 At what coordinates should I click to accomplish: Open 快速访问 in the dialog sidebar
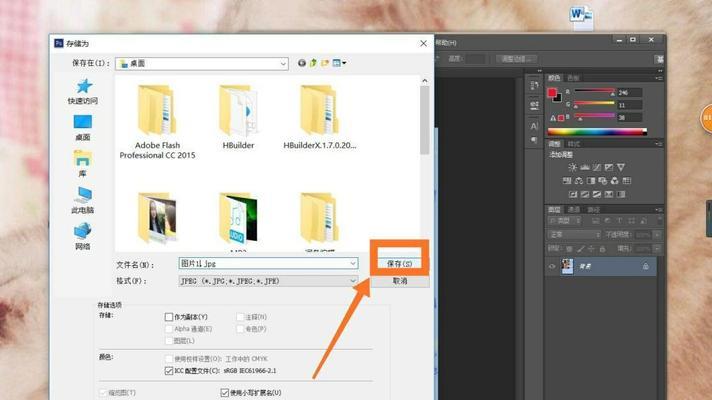click(x=83, y=91)
